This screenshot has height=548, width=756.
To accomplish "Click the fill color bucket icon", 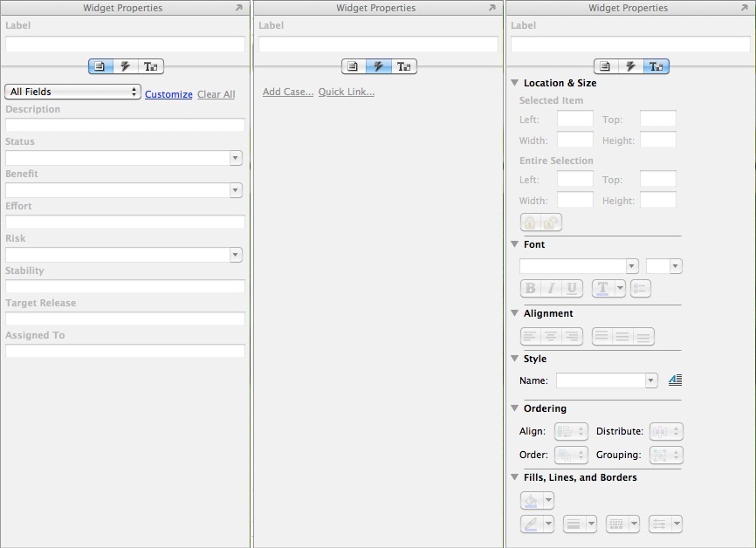I will point(533,500).
